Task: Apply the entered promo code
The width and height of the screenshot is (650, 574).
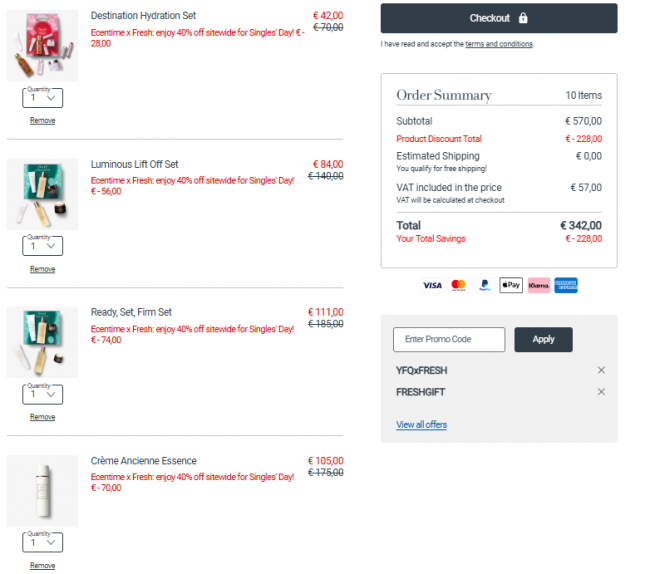Action: pos(543,339)
